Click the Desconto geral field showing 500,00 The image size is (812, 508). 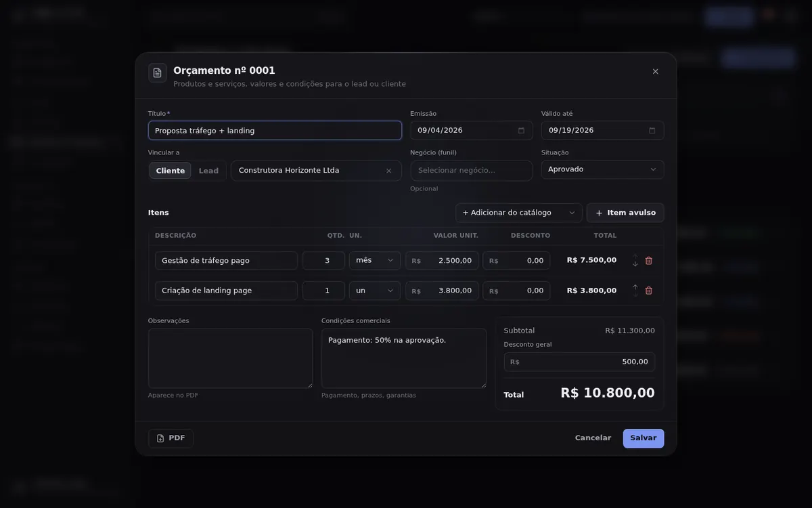click(x=579, y=362)
